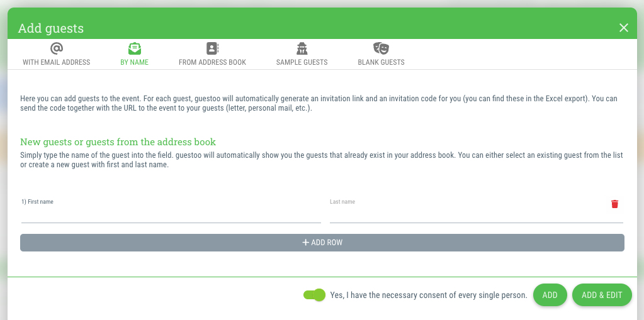Toggle the consent switch off

[x=314, y=295]
